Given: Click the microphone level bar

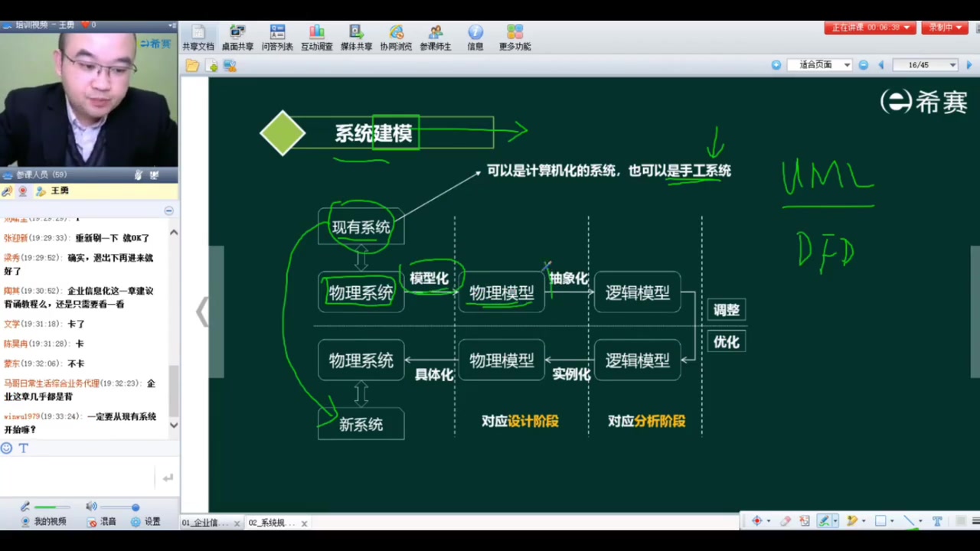Looking at the screenshot, I should 52,507.
